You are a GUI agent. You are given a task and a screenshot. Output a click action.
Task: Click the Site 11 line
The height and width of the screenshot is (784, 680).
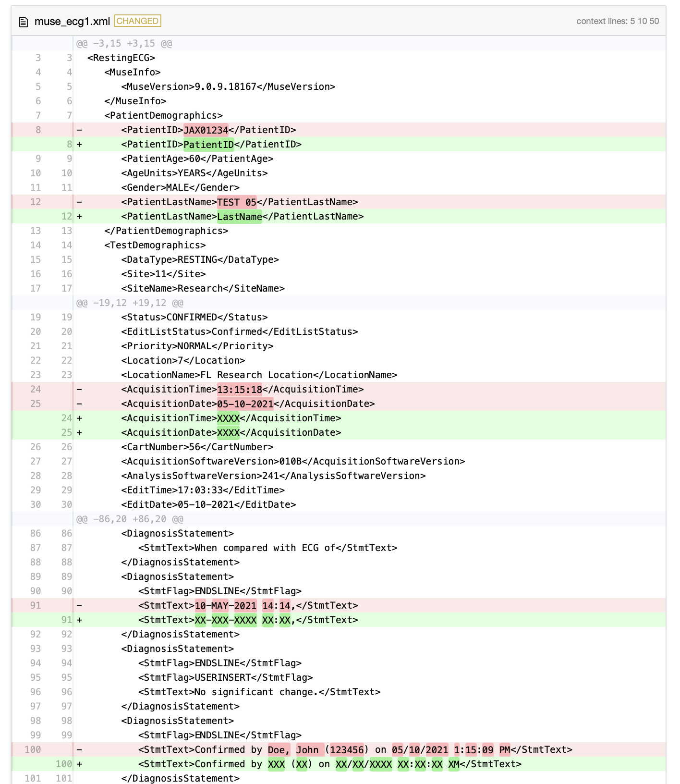[x=163, y=274]
